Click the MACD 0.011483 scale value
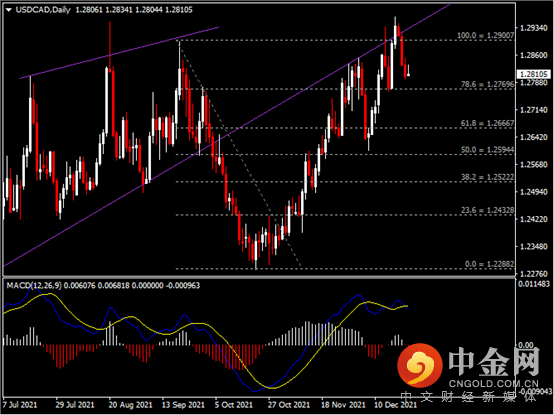 pos(534,284)
